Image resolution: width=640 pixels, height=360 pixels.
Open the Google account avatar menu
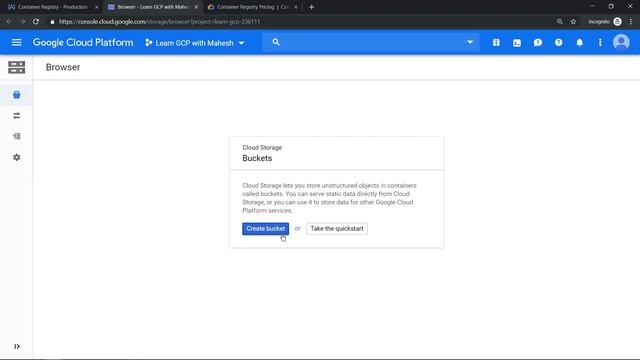click(x=621, y=42)
